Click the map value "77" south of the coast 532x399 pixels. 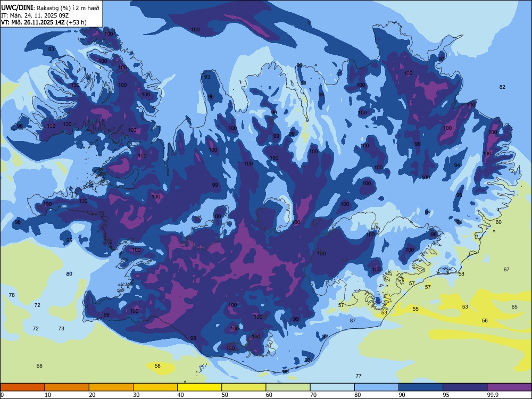[x=359, y=376]
